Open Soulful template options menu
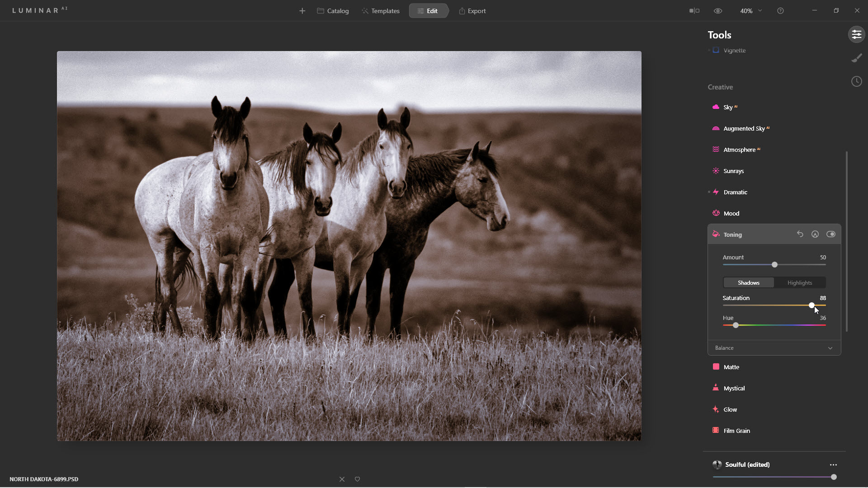 (833, 465)
